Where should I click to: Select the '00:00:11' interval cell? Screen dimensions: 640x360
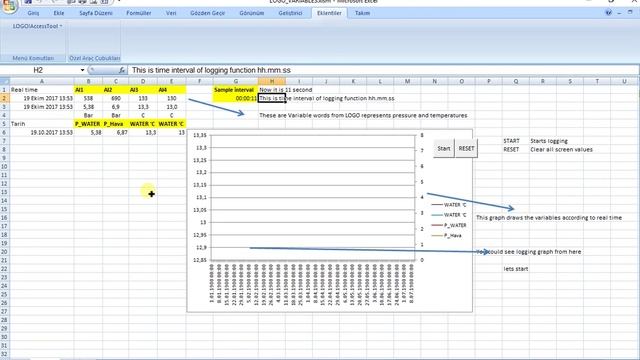pyautogui.click(x=236, y=98)
